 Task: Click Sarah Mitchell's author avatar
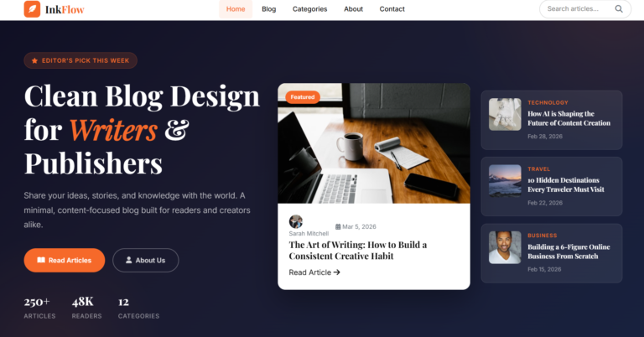296,221
